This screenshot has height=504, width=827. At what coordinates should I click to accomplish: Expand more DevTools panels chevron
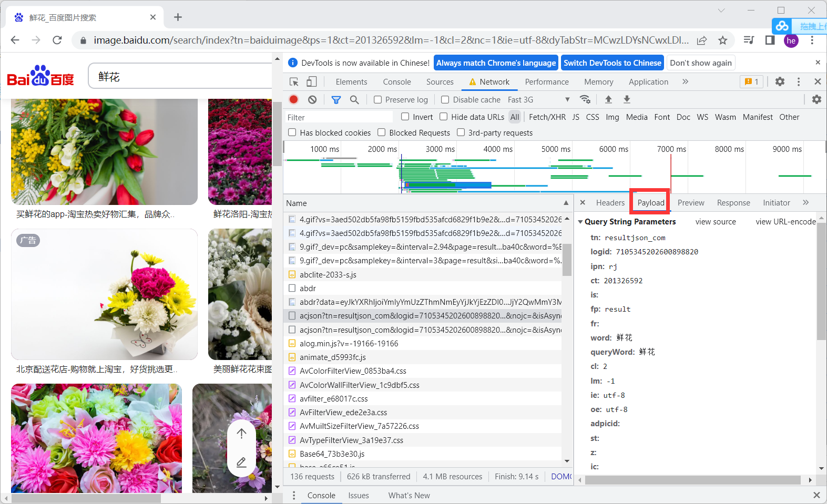685,81
